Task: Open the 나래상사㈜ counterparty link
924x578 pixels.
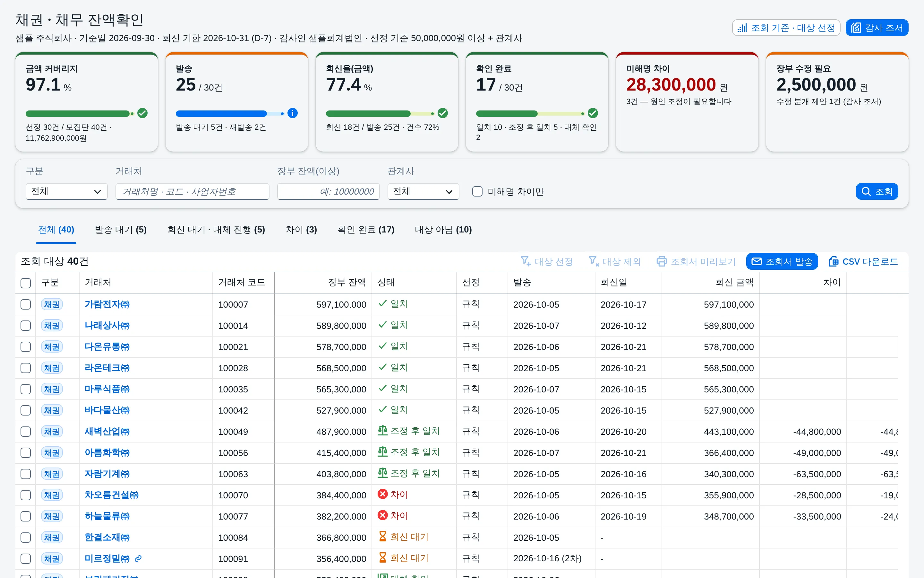Action: coord(107,326)
